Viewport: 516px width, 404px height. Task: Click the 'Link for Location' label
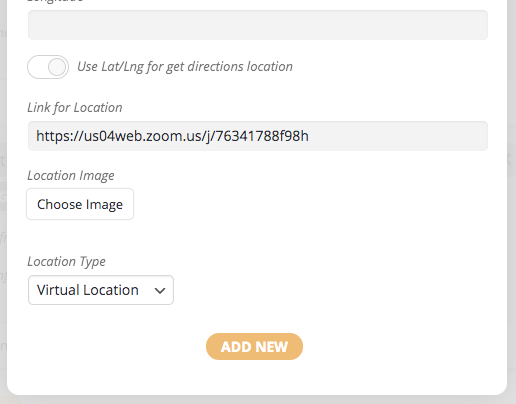tap(75, 108)
